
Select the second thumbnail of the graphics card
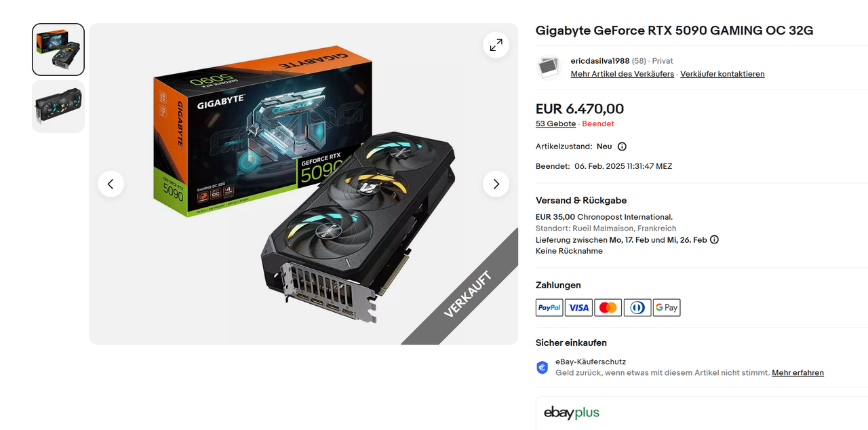[58, 106]
